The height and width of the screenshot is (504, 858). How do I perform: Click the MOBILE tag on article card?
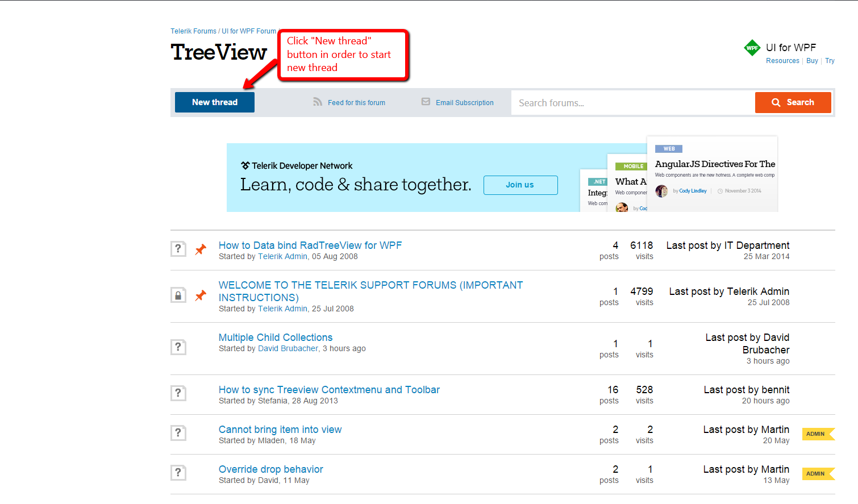click(x=631, y=166)
